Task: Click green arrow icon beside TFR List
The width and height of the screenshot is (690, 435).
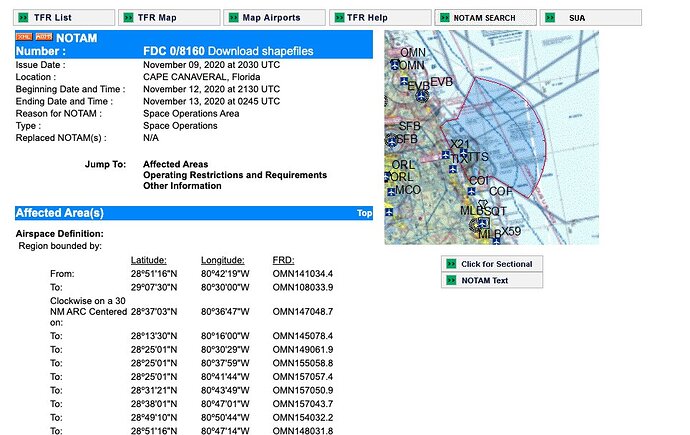Action: (x=23, y=18)
